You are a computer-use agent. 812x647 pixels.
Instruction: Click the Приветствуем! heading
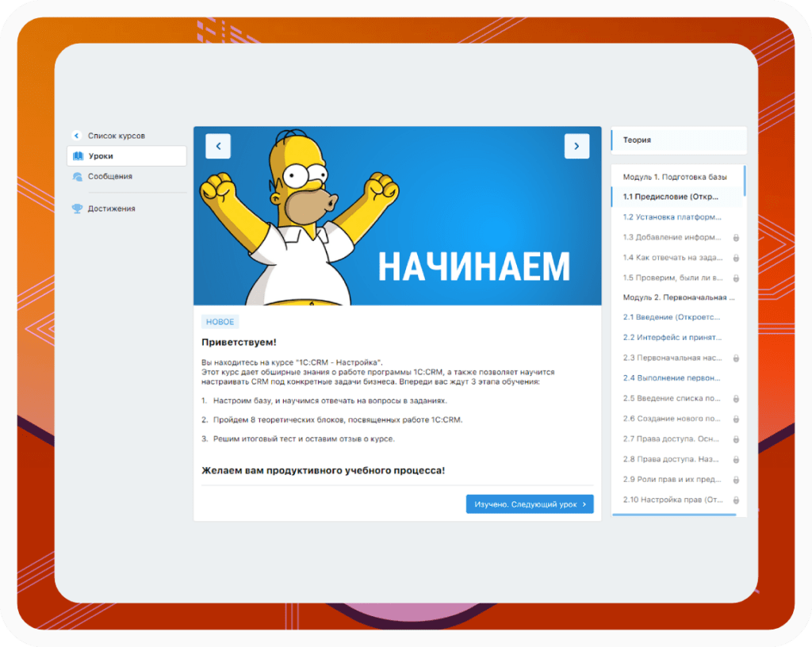239,343
